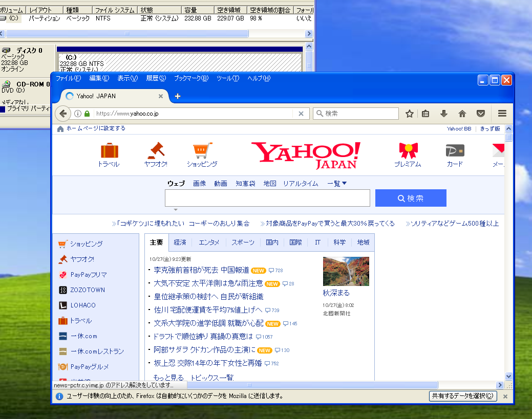Go back with Firefox back arrow
Screen dimensions: 532x419
click(x=63, y=114)
